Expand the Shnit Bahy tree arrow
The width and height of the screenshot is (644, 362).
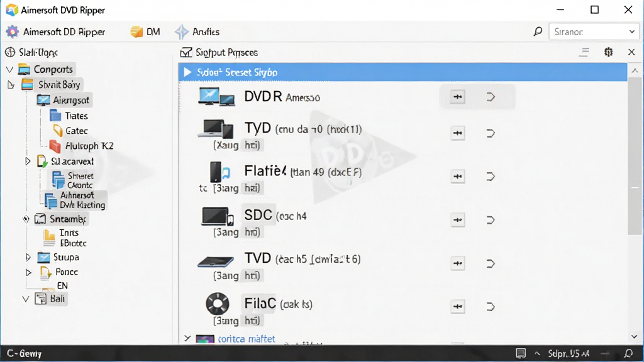pos(11,85)
